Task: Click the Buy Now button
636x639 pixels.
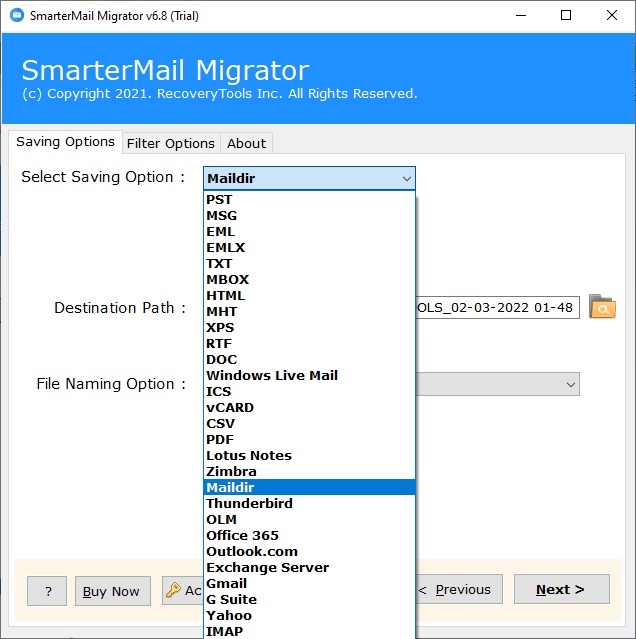Action: [112, 591]
